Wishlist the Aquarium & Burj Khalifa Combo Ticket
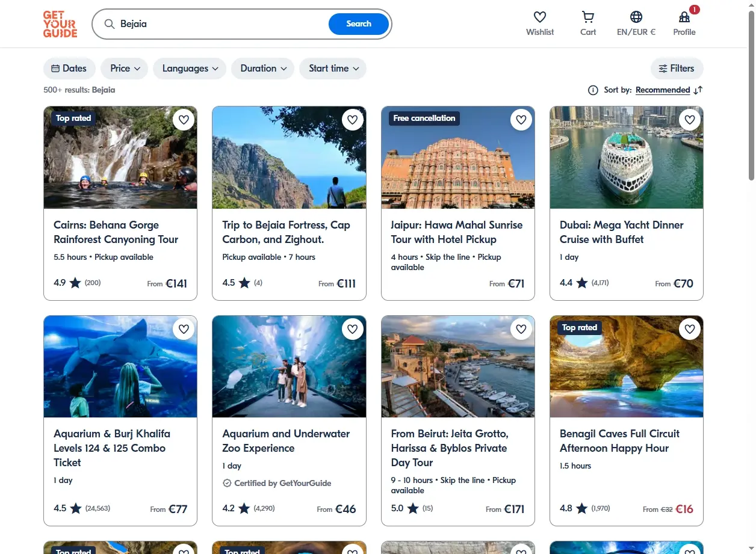 click(184, 329)
